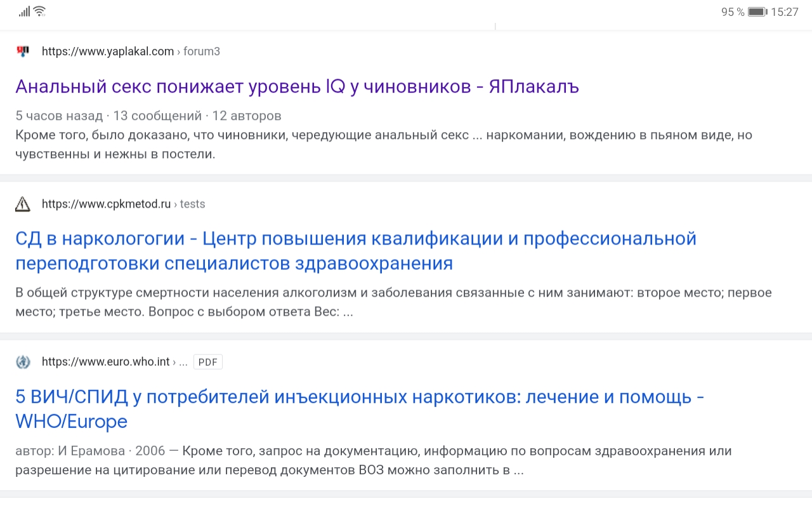Tap the WHO logo favicon
The height and width of the screenshot is (508, 812).
point(23,362)
